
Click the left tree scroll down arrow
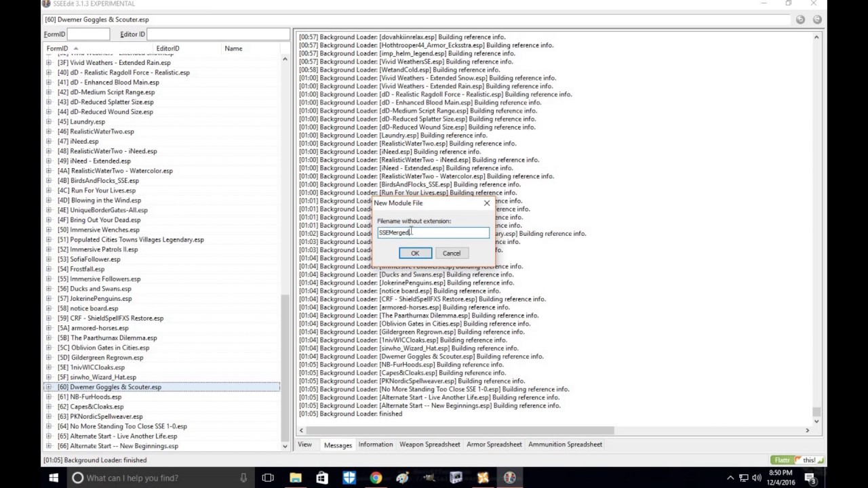pos(285,446)
